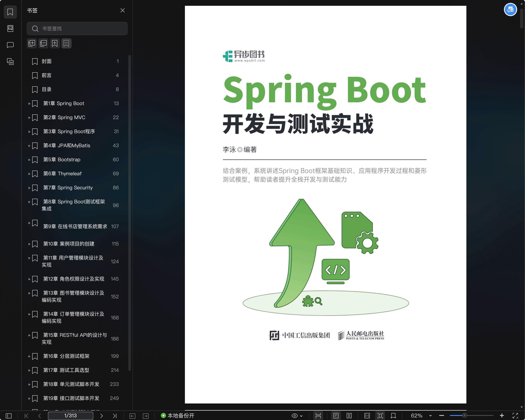
Task: Expand 第5章 Bootstrap bookmark
Action: point(29,160)
